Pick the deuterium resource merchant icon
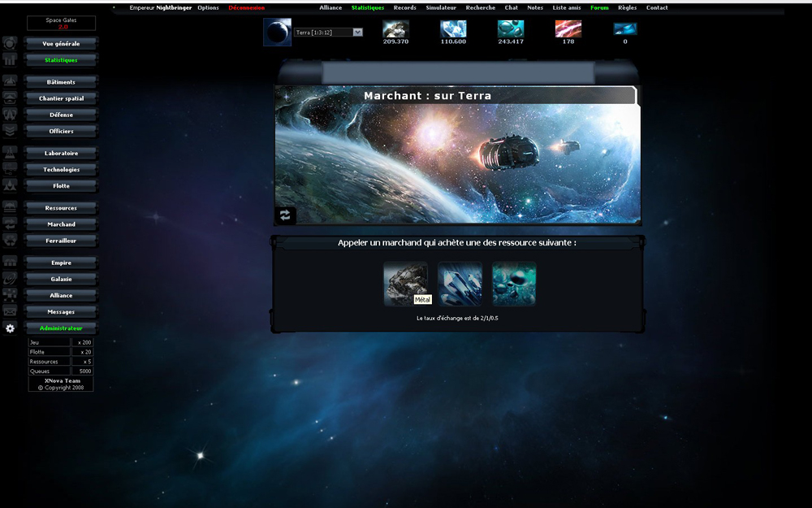 tap(514, 284)
